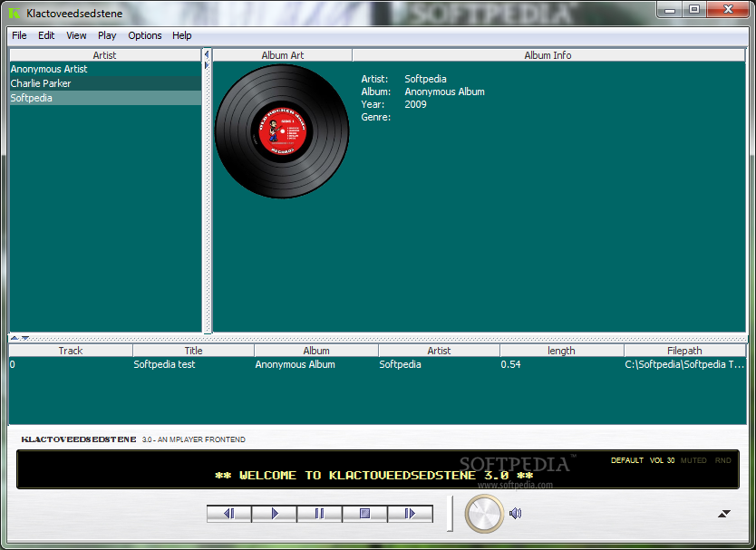
Task: Sort tracks by the Filepath column header
Action: pyautogui.click(x=684, y=351)
